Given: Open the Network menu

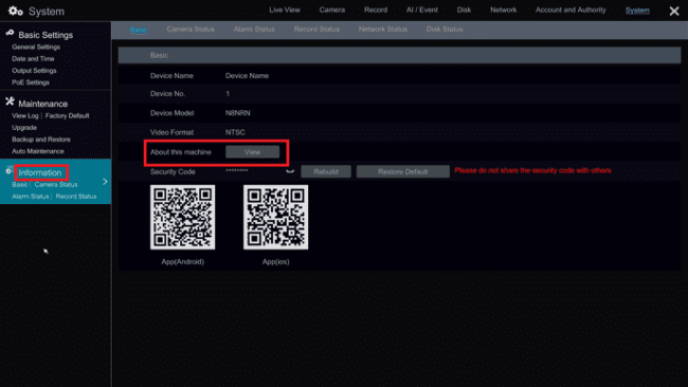Looking at the screenshot, I should point(503,10).
